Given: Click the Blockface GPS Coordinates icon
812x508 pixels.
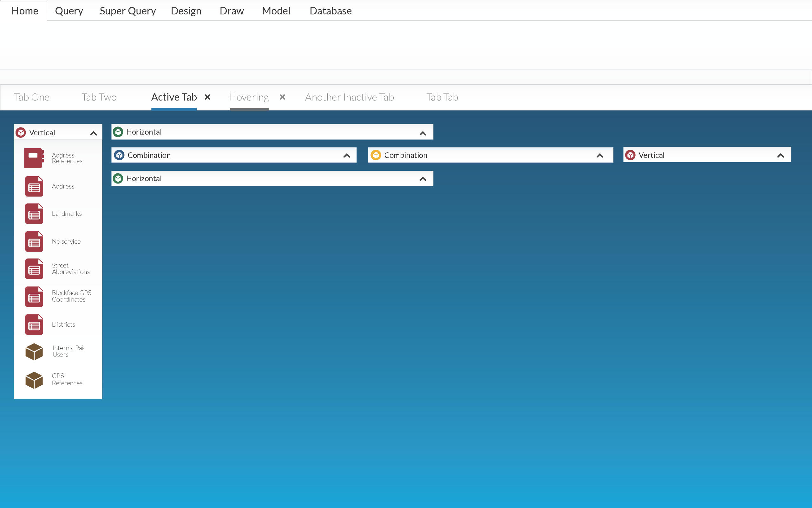Looking at the screenshot, I should tap(34, 297).
